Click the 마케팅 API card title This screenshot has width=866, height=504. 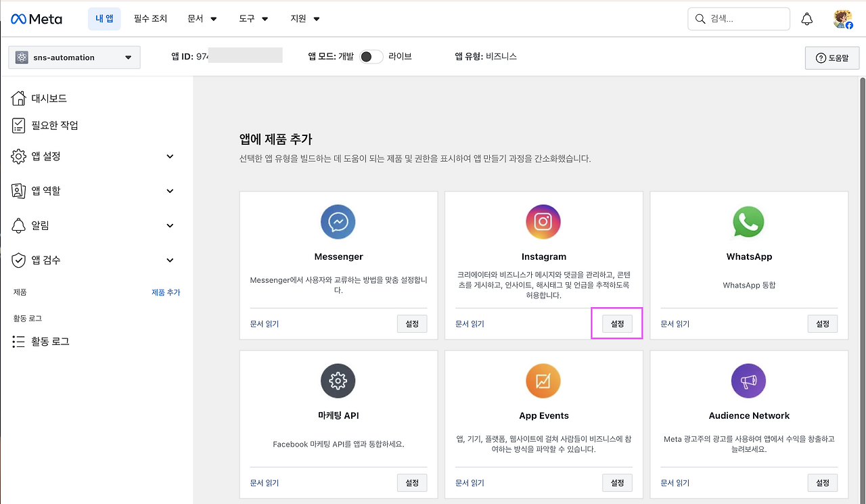[338, 416]
